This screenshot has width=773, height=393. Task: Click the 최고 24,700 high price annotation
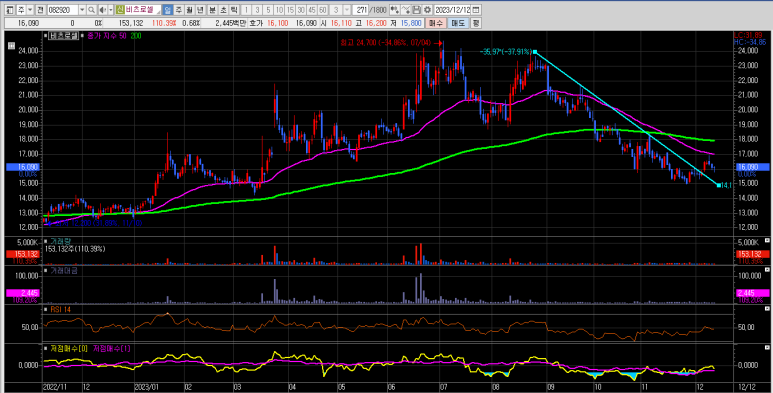[387, 43]
